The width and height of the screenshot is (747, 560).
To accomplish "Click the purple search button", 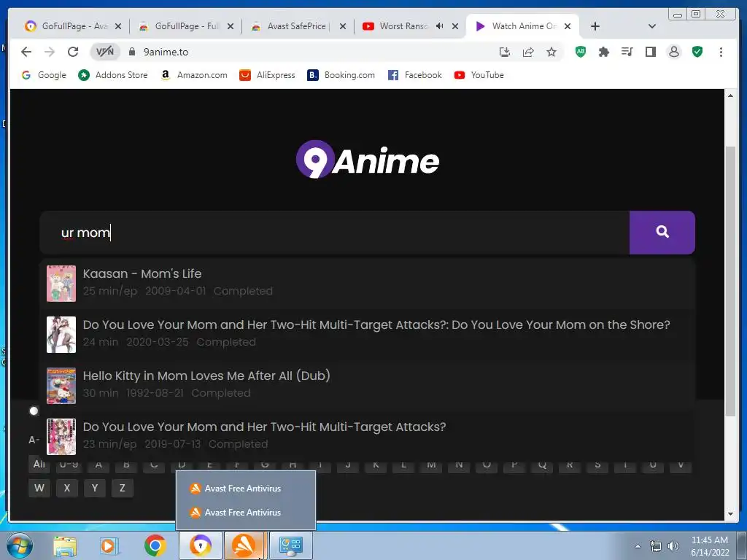I will click(662, 233).
